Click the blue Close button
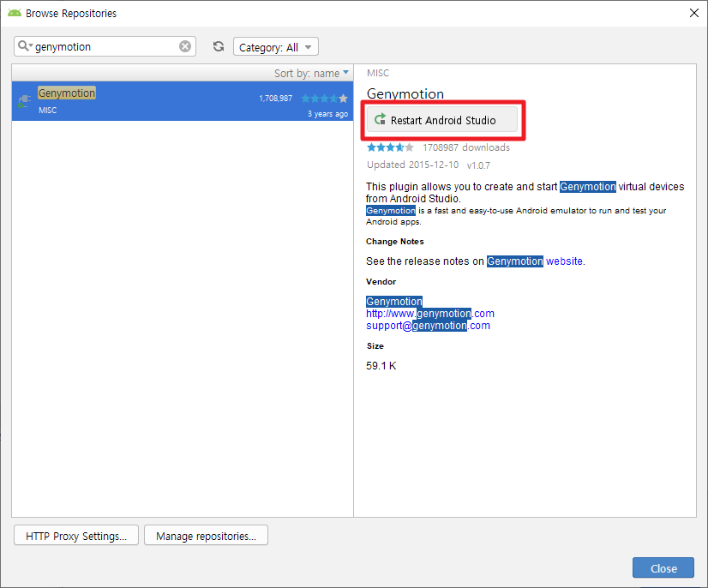The width and height of the screenshot is (708, 588). point(663,568)
